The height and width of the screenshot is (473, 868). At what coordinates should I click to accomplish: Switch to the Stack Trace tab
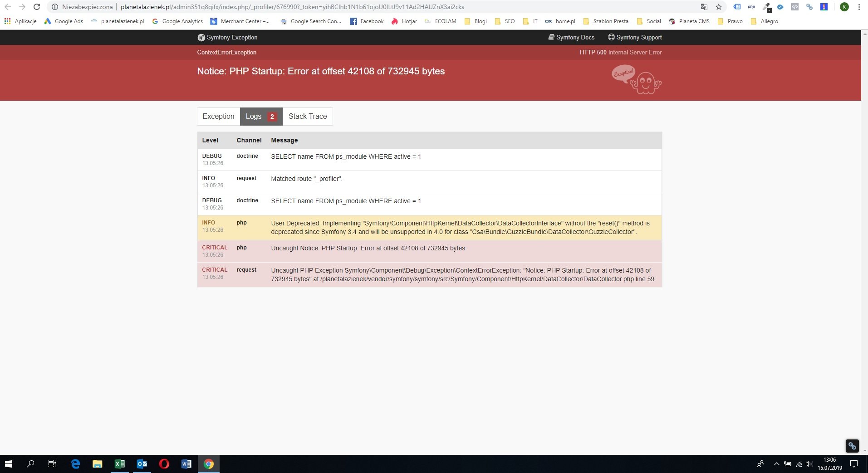[x=308, y=116]
